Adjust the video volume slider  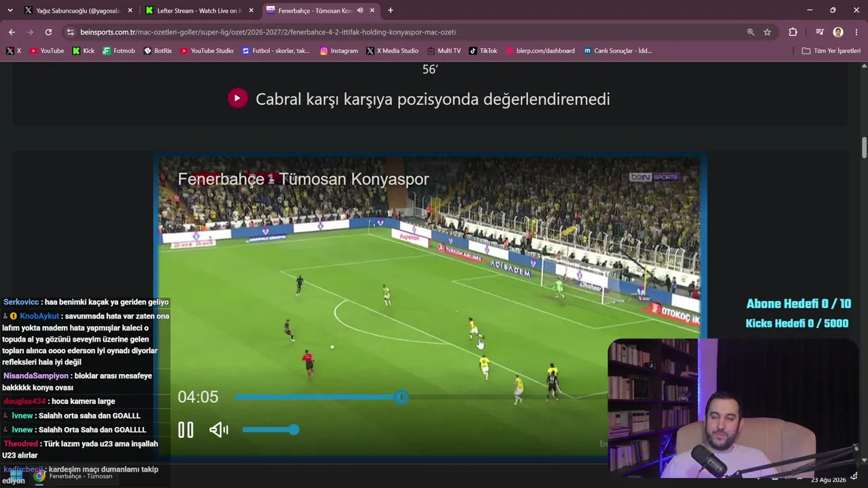271,430
